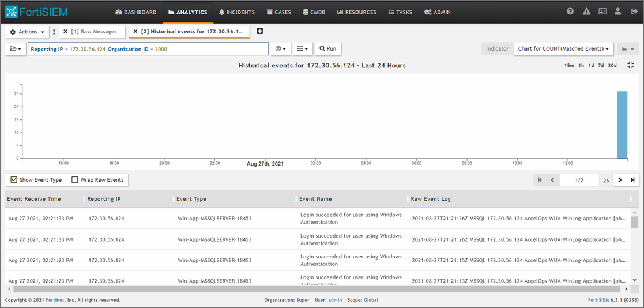
Task: Open the user profile icon
Action: pyautogui.click(x=617, y=12)
